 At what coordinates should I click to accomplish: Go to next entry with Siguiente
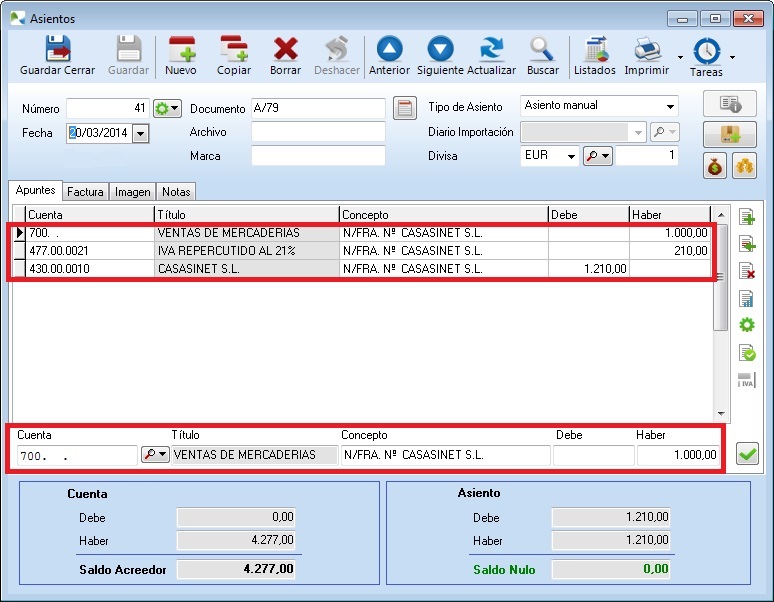click(440, 55)
